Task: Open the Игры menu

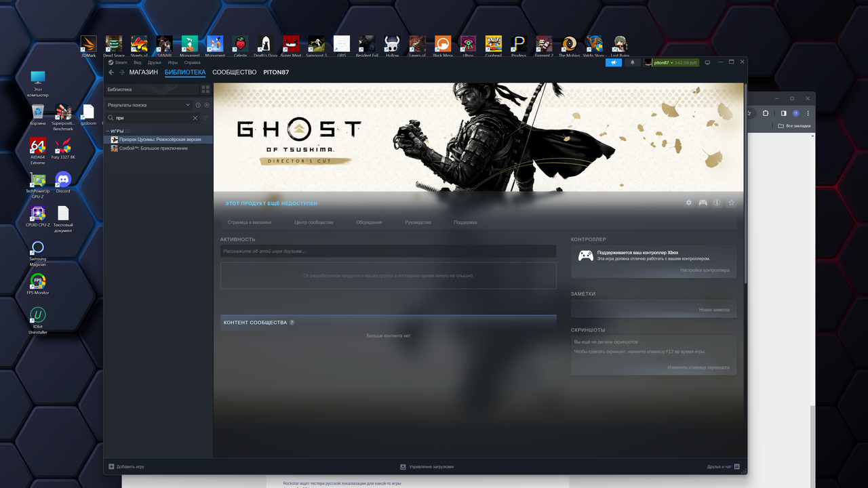Action: coord(173,62)
